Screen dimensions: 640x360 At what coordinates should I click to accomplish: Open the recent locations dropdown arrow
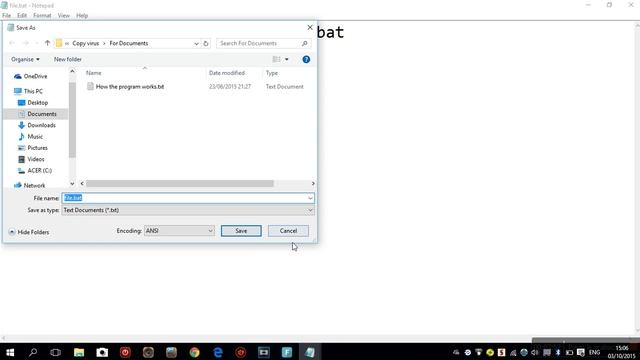click(x=37, y=43)
